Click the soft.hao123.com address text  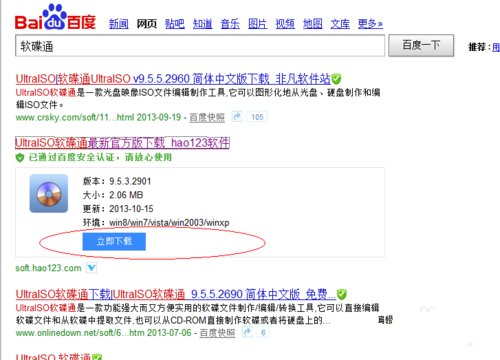pos(48,268)
